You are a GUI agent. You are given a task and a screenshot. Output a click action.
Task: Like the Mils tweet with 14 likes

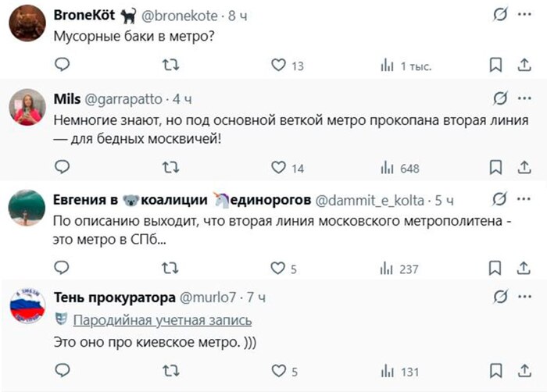point(279,167)
